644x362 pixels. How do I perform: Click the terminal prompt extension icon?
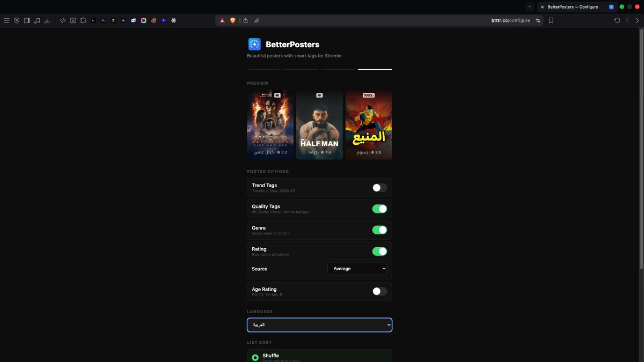[93, 20]
